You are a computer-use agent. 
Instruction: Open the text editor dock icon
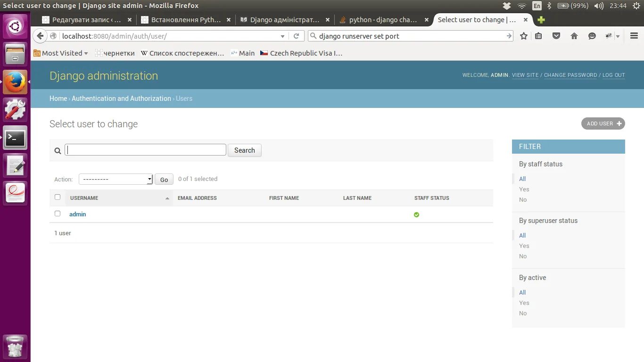(x=16, y=165)
